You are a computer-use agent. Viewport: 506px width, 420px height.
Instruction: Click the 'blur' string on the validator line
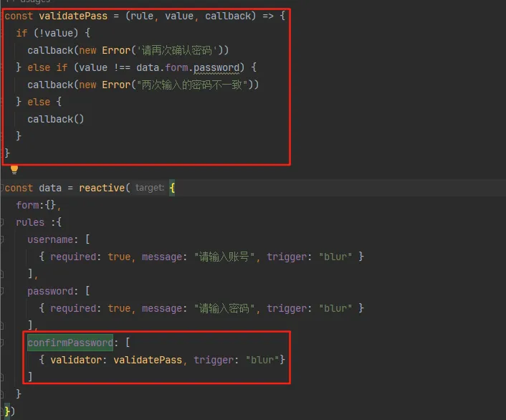tap(262, 360)
